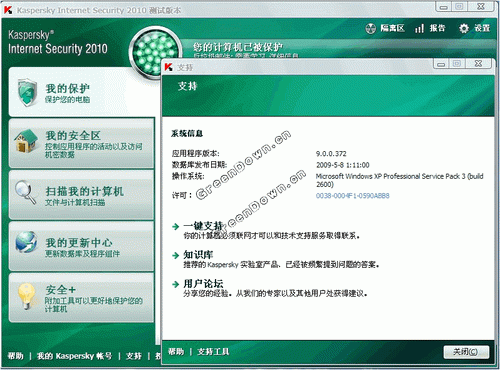Click the Kaspersky logo in 支持 dialog title
Screen dimensions: 500x370
click(x=168, y=67)
